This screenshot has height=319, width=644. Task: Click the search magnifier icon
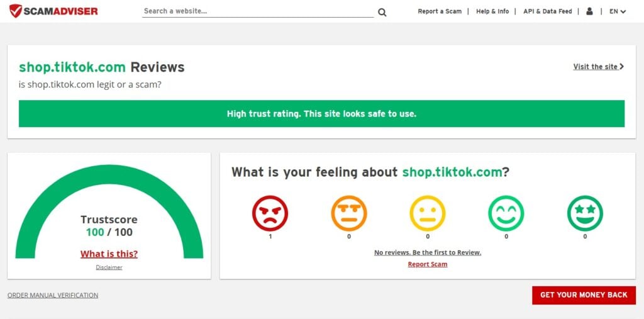[382, 13]
